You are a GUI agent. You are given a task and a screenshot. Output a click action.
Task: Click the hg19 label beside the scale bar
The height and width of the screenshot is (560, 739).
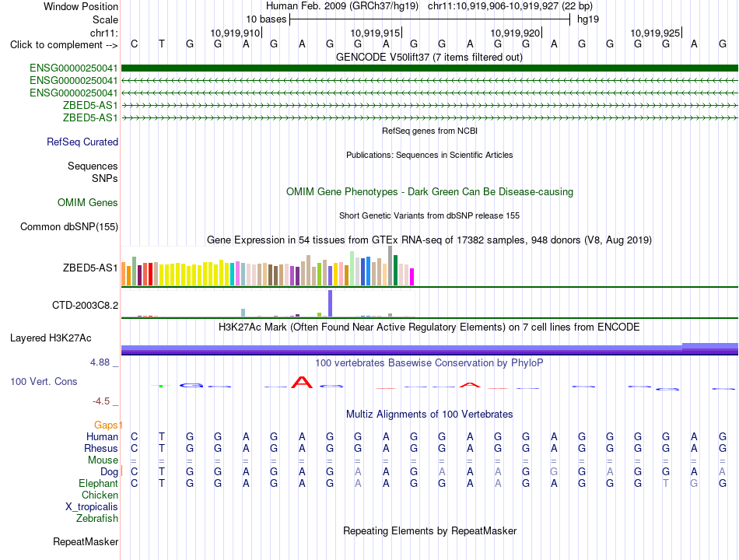click(x=588, y=19)
